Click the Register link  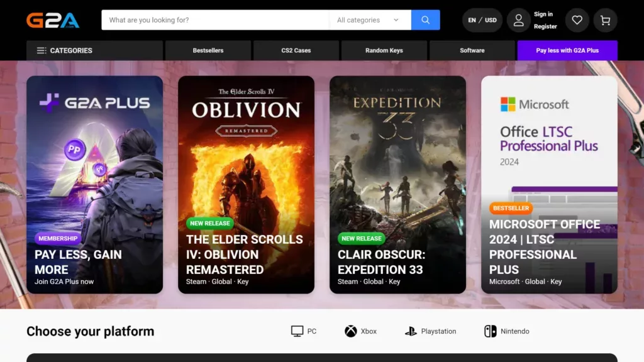point(545,26)
